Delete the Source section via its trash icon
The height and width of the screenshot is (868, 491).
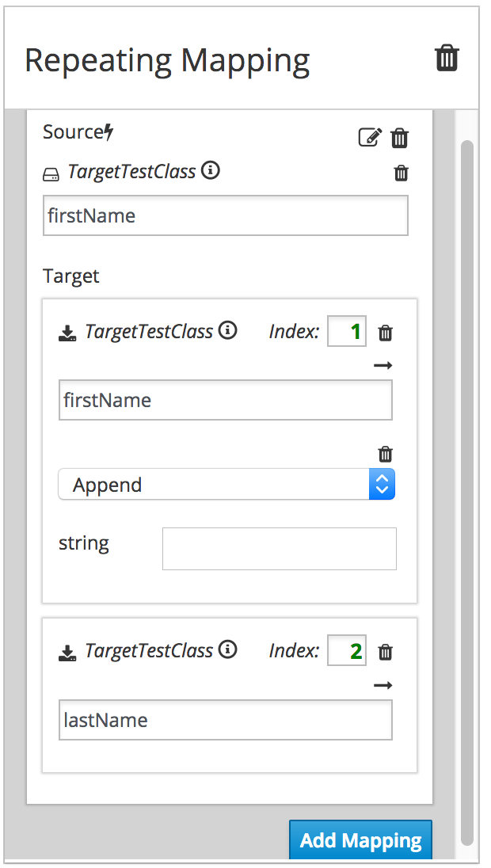click(399, 137)
